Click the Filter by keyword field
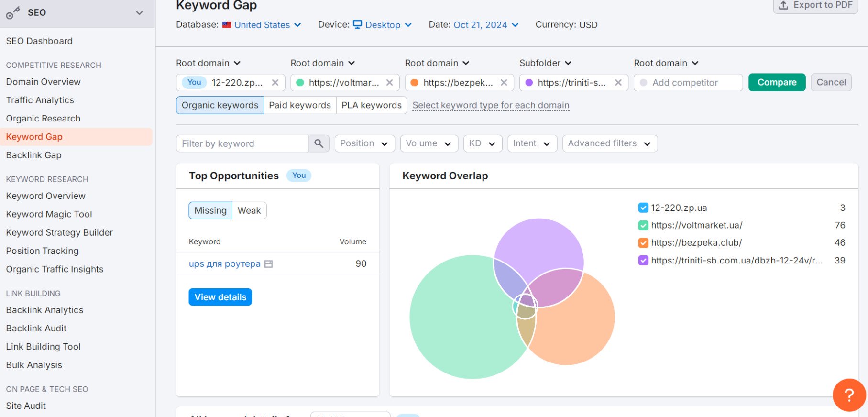The height and width of the screenshot is (417, 868). (242, 143)
